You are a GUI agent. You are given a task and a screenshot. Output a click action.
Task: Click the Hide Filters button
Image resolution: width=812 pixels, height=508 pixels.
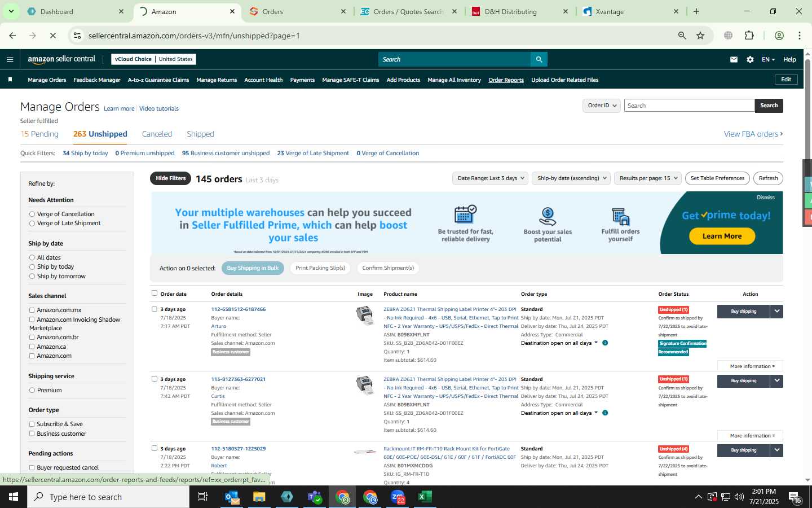coord(170,178)
